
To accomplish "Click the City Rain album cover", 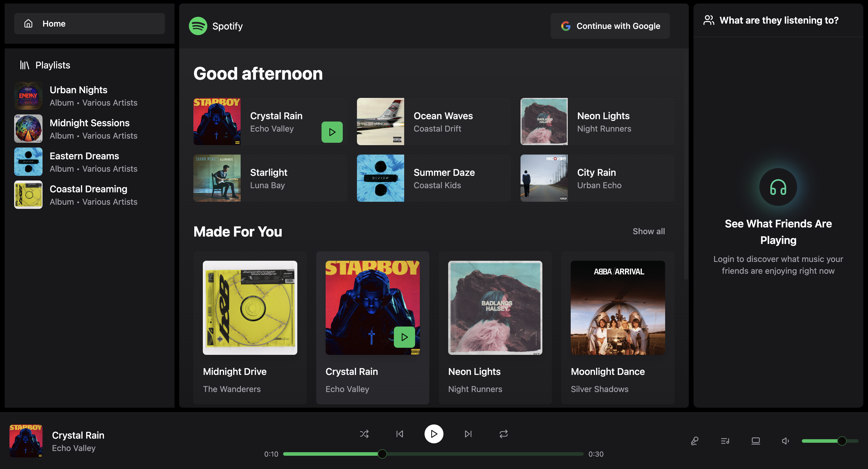I will [544, 178].
